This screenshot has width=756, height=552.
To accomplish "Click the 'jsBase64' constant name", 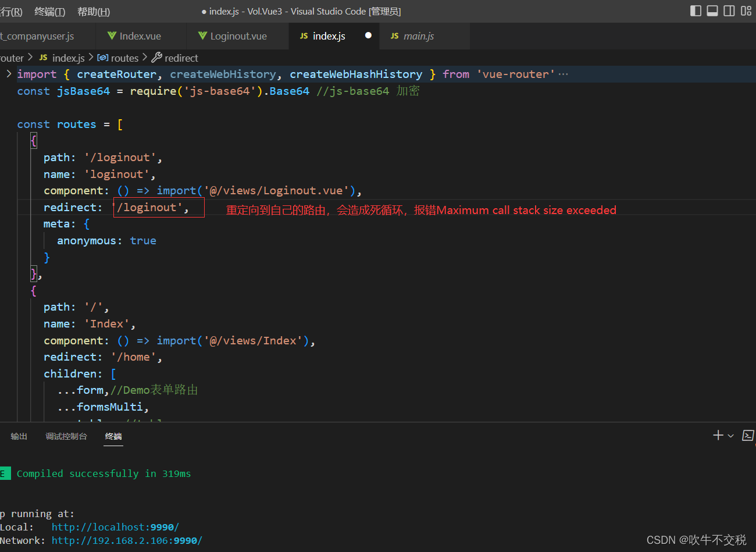I will (83, 91).
